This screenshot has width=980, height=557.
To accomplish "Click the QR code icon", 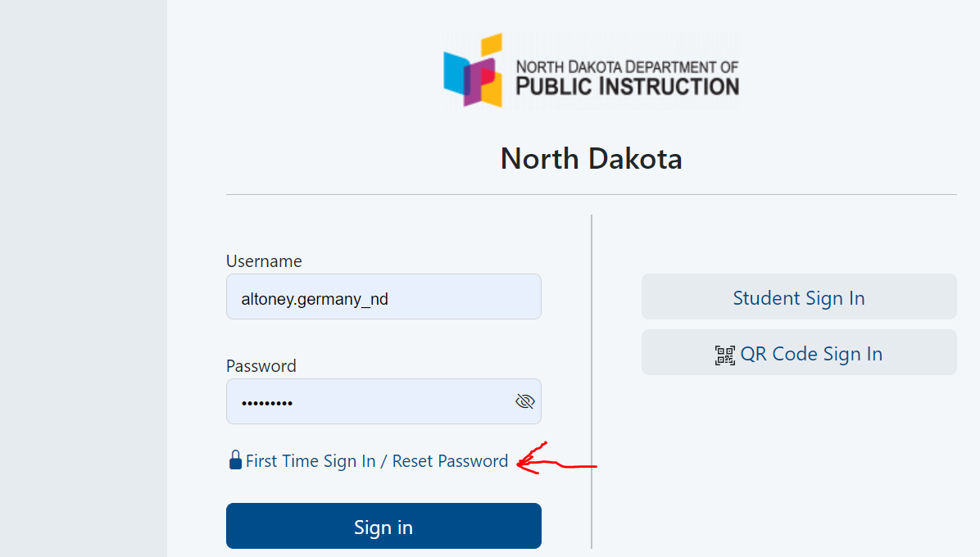I will click(x=725, y=355).
